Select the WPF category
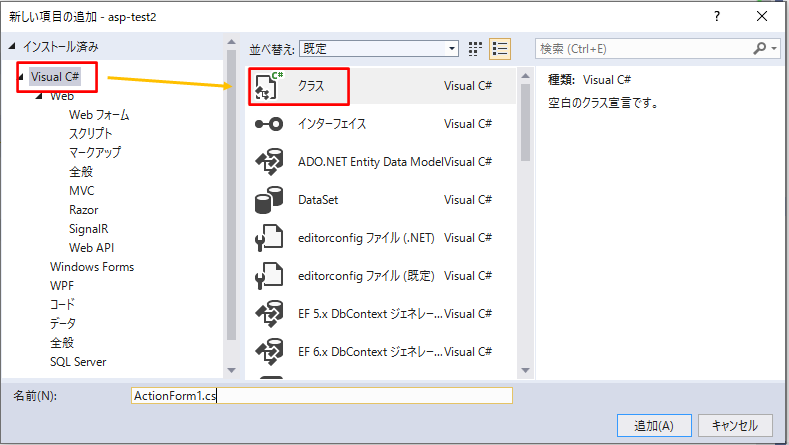Image resolution: width=789 pixels, height=445 pixels. point(62,285)
